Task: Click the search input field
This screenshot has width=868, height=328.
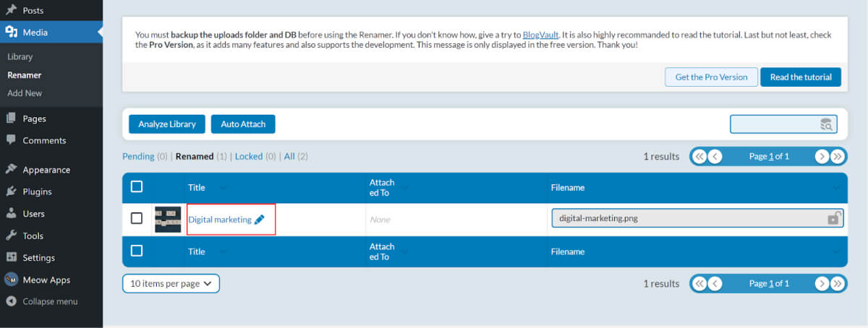Action: click(783, 124)
